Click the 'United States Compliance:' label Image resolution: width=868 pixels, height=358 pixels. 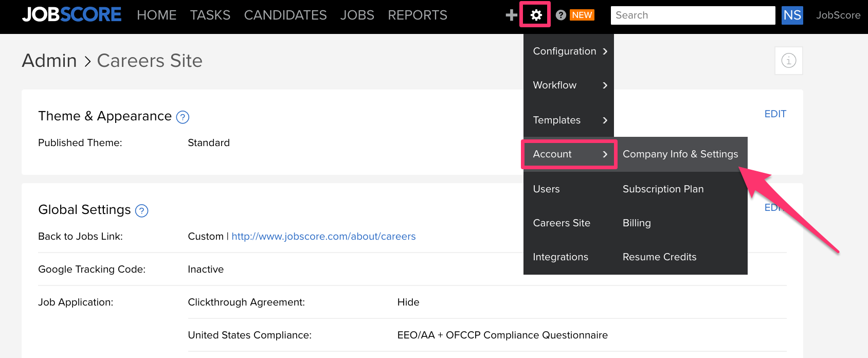[x=250, y=335]
